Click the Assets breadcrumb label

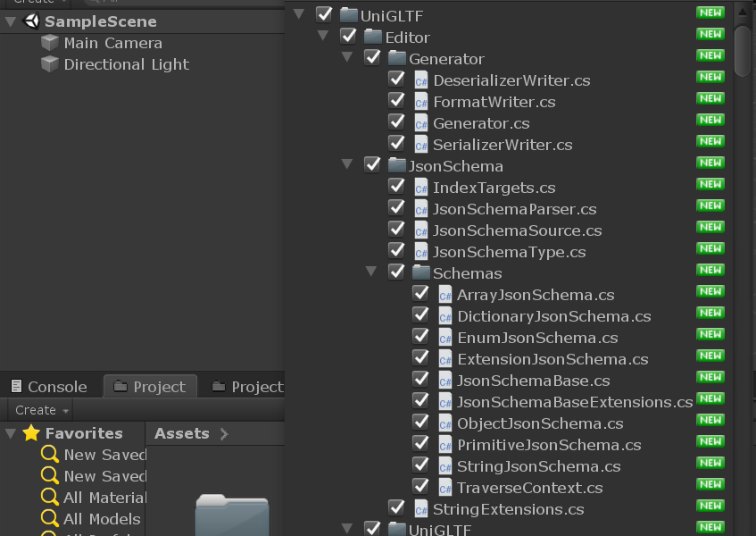click(181, 433)
